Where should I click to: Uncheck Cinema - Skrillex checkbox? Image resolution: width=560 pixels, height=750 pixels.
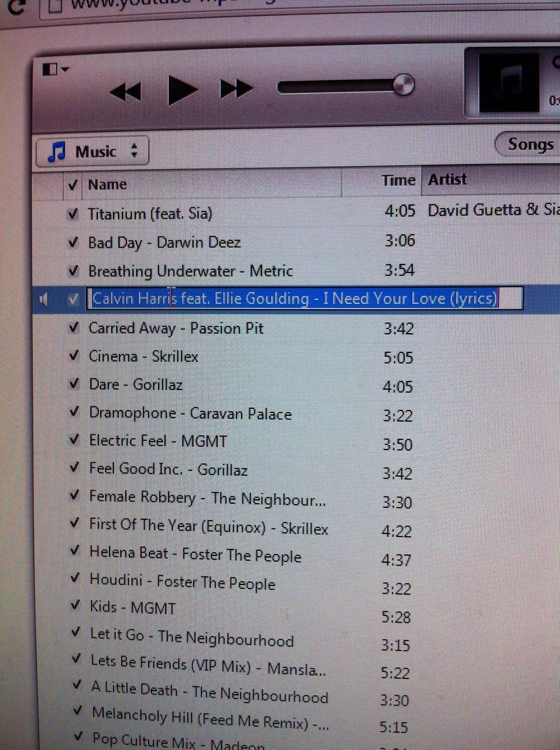click(x=74, y=355)
